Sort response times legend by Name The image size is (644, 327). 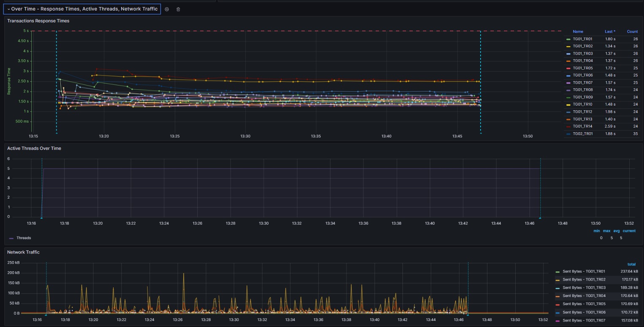[x=578, y=32]
